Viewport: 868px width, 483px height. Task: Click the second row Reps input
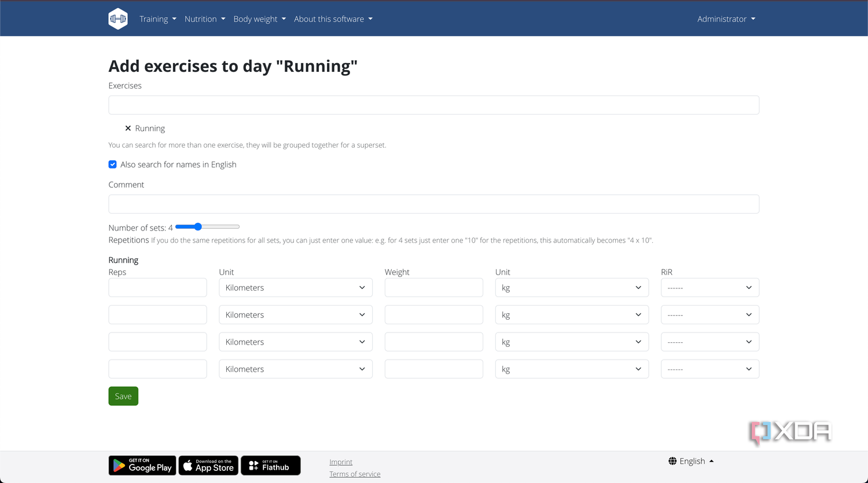pos(157,315)
